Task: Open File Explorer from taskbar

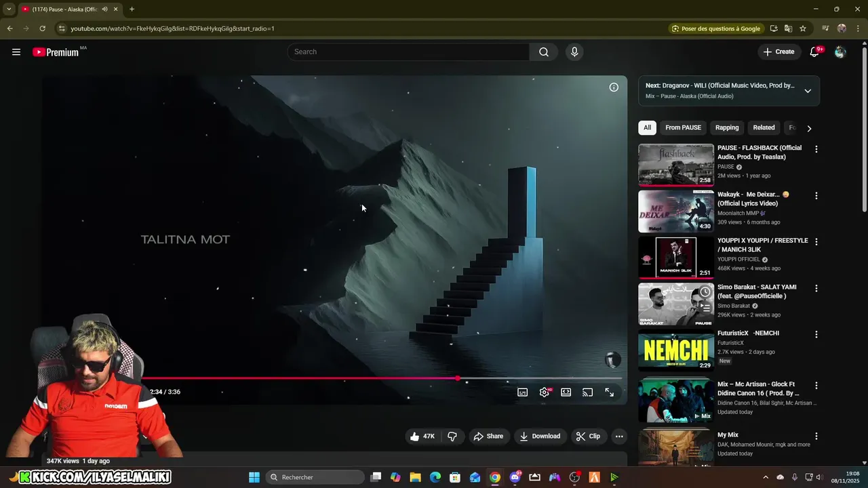Action: tap(416, 477)
